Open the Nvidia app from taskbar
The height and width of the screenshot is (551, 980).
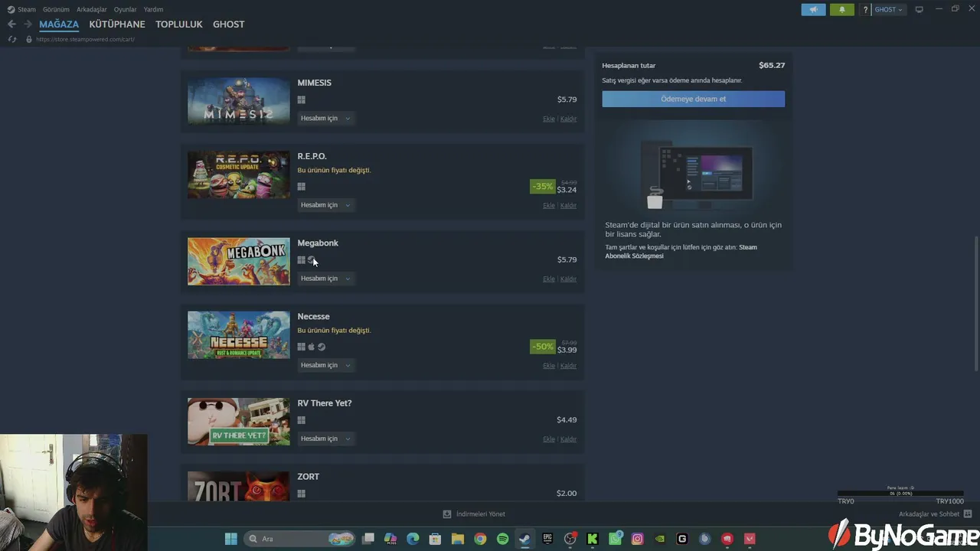(x=660, y=539)
